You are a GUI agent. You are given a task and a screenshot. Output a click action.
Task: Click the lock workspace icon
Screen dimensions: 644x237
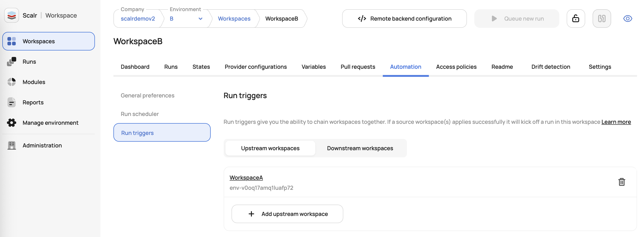click(576, 19)
